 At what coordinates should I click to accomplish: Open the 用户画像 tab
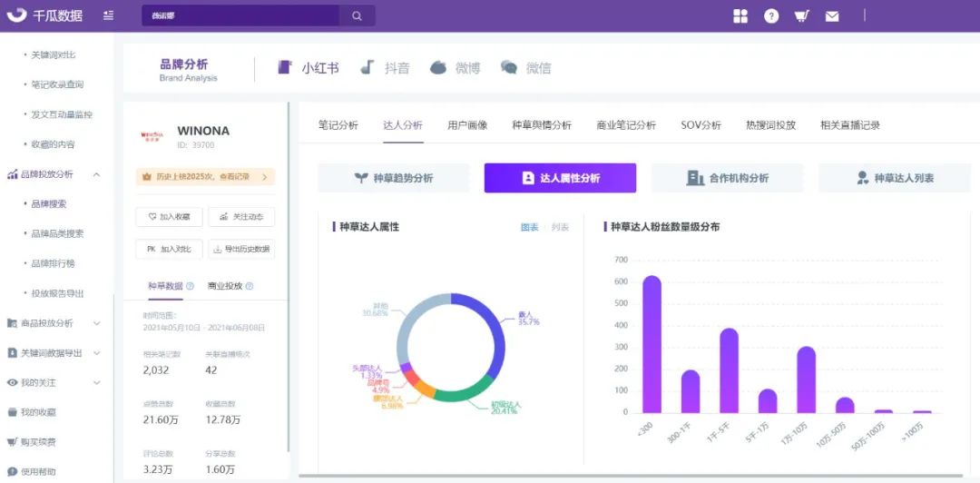tap(467, 125)
